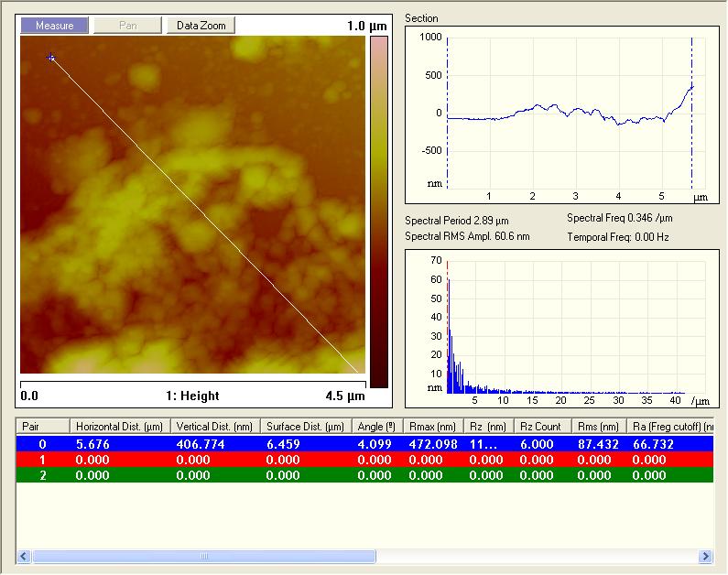The height and width of the screenshot is (575, 728).
Task: Click the Rmax (nm) column header
Action: (433, 427)
